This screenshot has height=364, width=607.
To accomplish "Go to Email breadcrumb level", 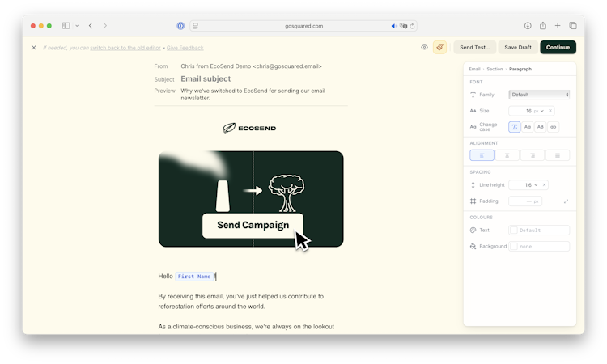I will pyautogui.click(x=474, y=70).
